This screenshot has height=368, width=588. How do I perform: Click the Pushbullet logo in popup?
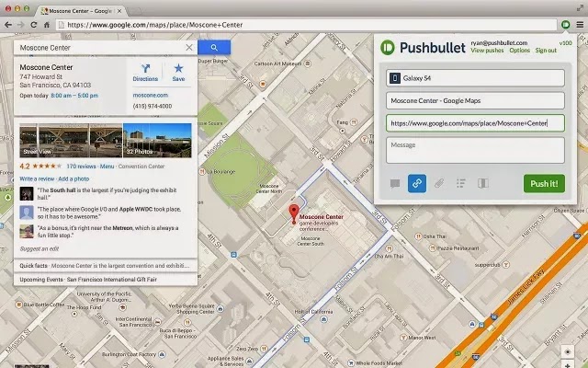coord(388,48)
